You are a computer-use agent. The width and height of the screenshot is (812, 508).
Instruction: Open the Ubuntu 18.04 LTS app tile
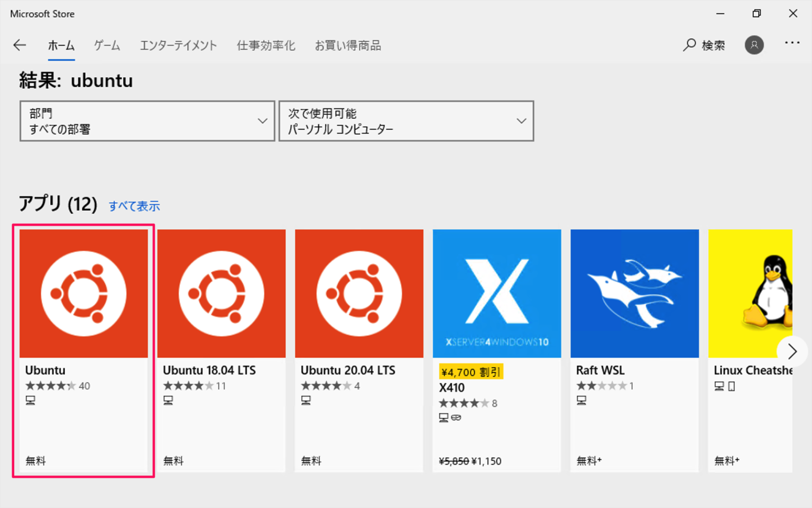point(221,293)
